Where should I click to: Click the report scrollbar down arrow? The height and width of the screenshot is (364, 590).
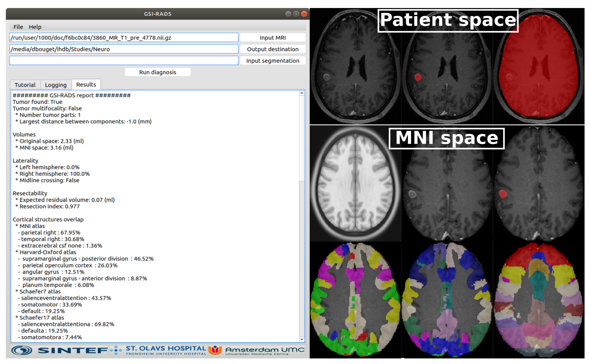(302, 339)
